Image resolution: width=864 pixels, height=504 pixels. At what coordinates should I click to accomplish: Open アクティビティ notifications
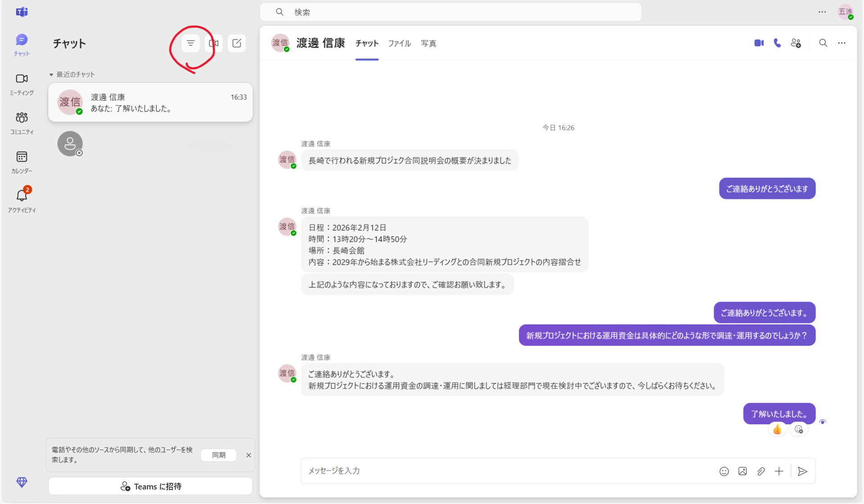coord(21,195)
